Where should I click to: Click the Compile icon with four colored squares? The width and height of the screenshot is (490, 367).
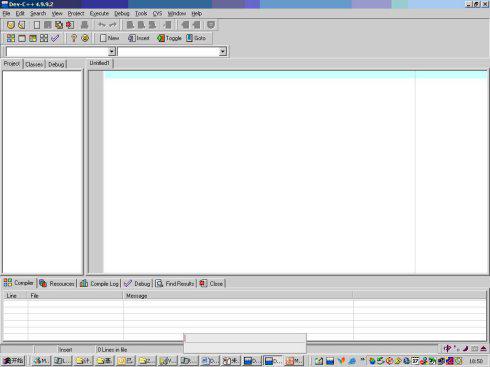click(x=11, y=38)
